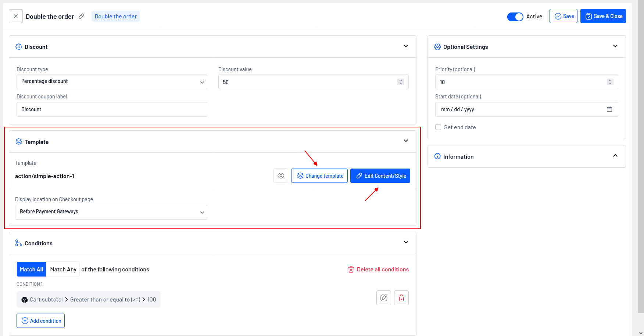
Task: Click the Priority field stepper arrows
Action: [x=610, y=82]
